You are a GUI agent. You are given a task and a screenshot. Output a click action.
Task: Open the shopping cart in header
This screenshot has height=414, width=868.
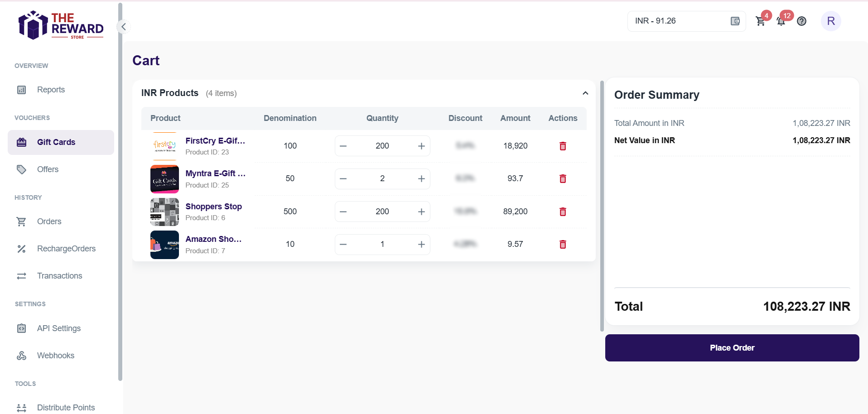click(x=761, y=21)
